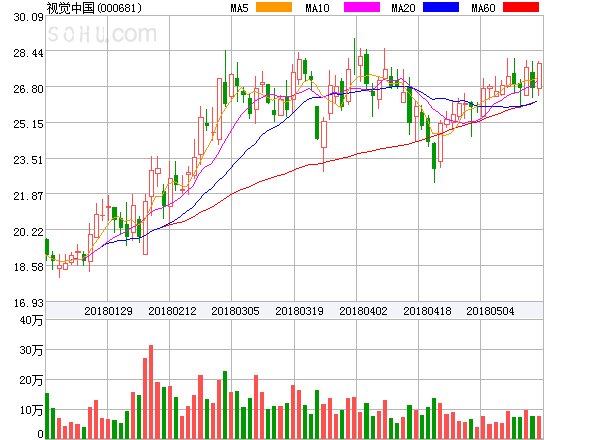
Task: Click the 28.44 price axis label
Action: click(28, 53)
